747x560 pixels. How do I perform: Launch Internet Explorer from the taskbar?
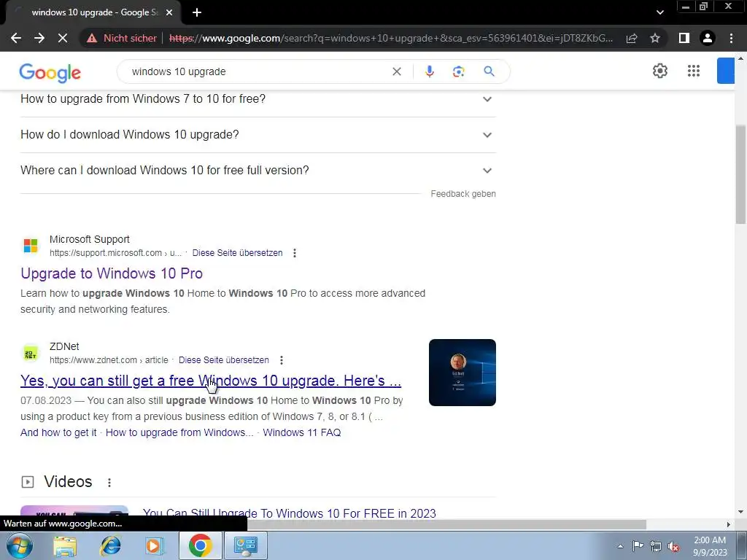110,545
